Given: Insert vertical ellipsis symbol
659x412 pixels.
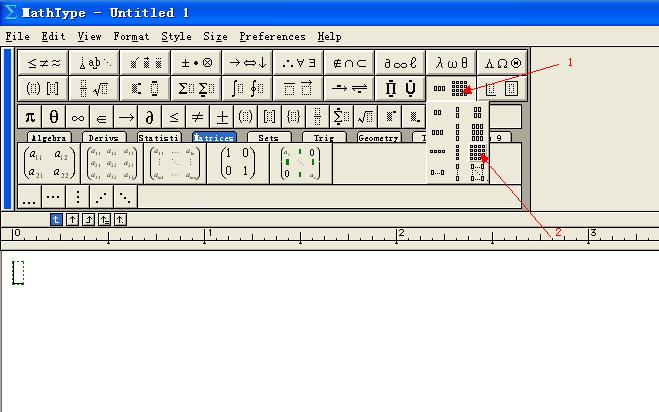Looking at the screenshot, I should [77, 197].
